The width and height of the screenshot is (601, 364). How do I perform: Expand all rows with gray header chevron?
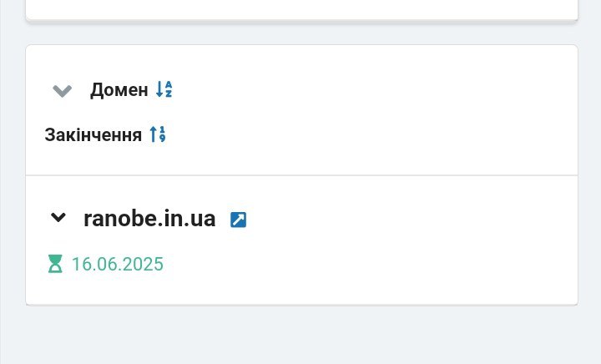click(x=62, y=91)
